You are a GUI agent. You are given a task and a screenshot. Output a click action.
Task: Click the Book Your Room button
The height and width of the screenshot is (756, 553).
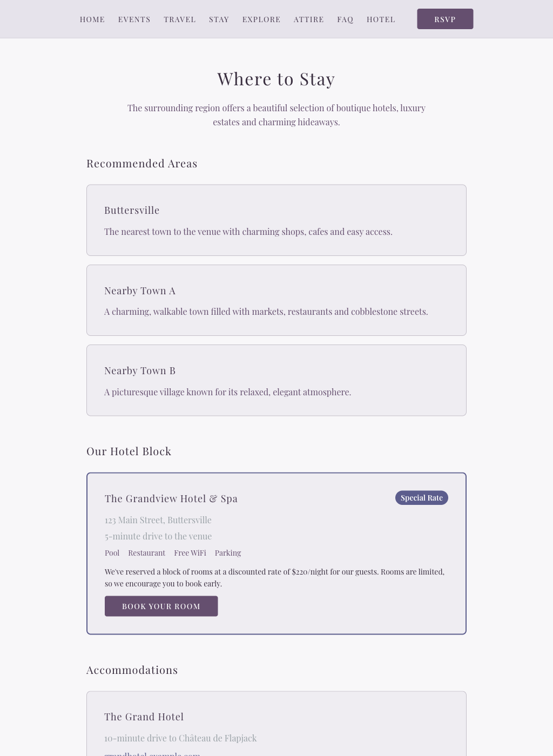(161, 606)
